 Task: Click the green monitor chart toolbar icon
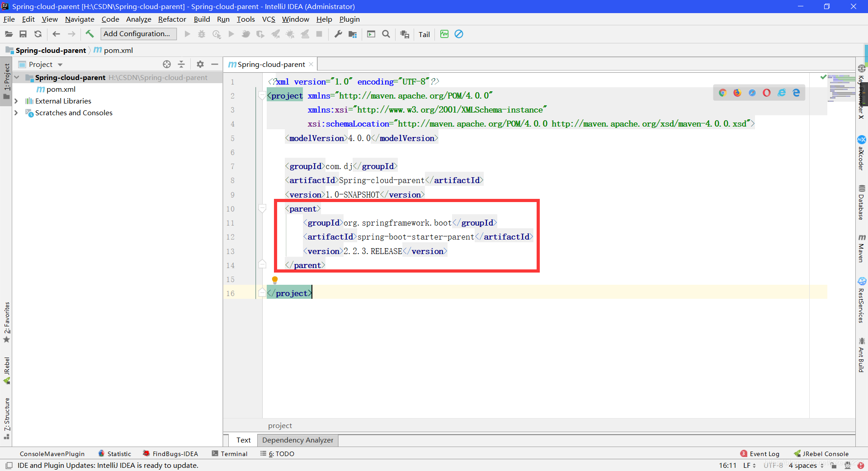coord(444,34)
